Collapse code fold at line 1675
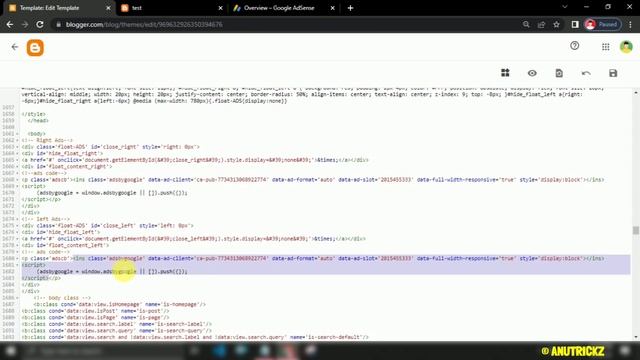The height and width of the screenshot is (360, 640). [18, 226]
